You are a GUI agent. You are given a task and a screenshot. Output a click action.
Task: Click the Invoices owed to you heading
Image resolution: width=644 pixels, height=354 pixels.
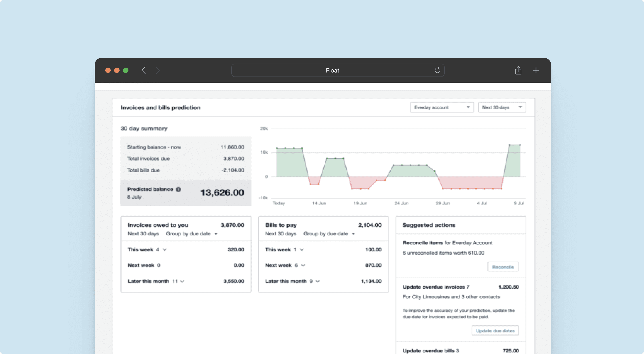click(158, 225)
